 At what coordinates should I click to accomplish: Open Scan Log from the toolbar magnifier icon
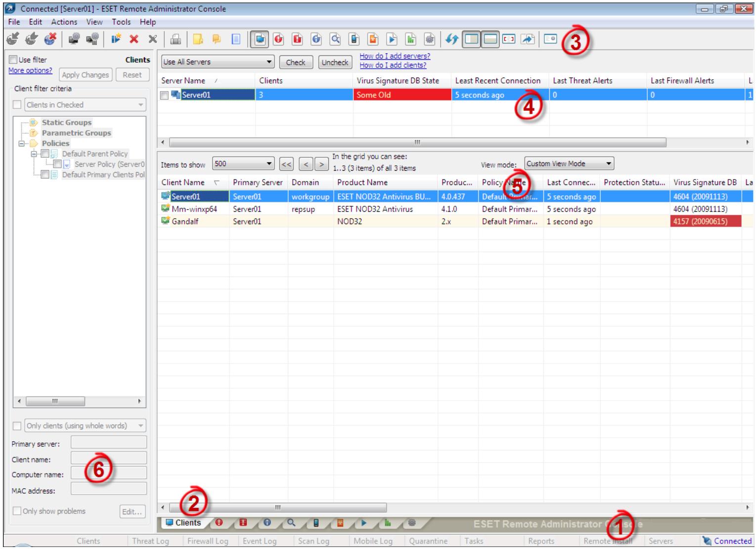click(335, 39)
